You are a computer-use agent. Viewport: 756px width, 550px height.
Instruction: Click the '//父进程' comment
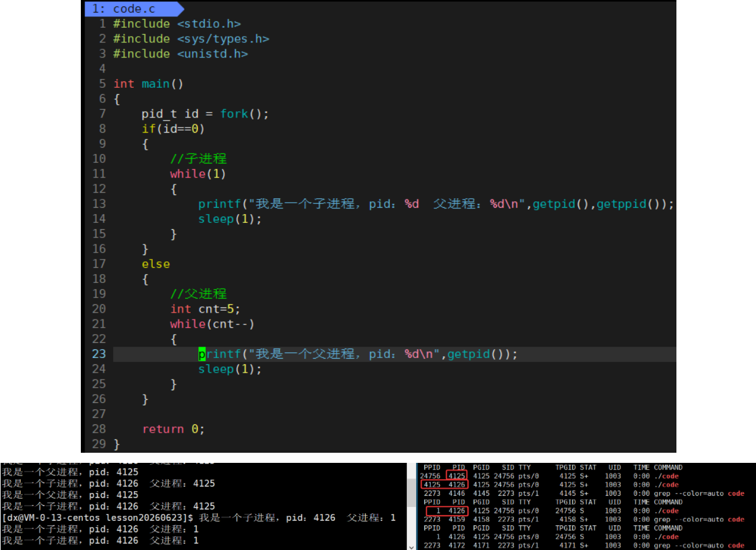tap(198, 294)
